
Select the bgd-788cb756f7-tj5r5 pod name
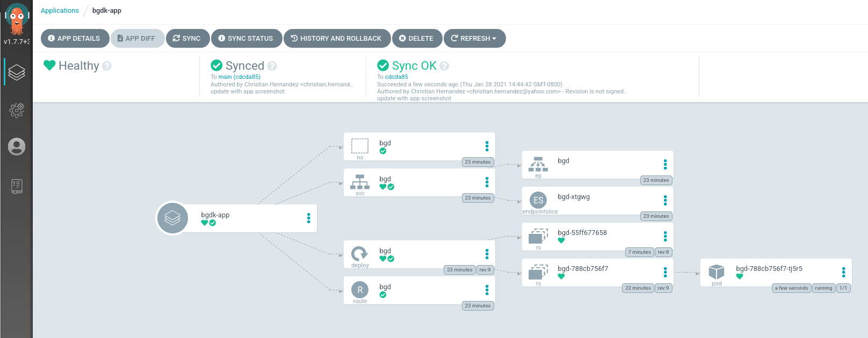[769, 268]
